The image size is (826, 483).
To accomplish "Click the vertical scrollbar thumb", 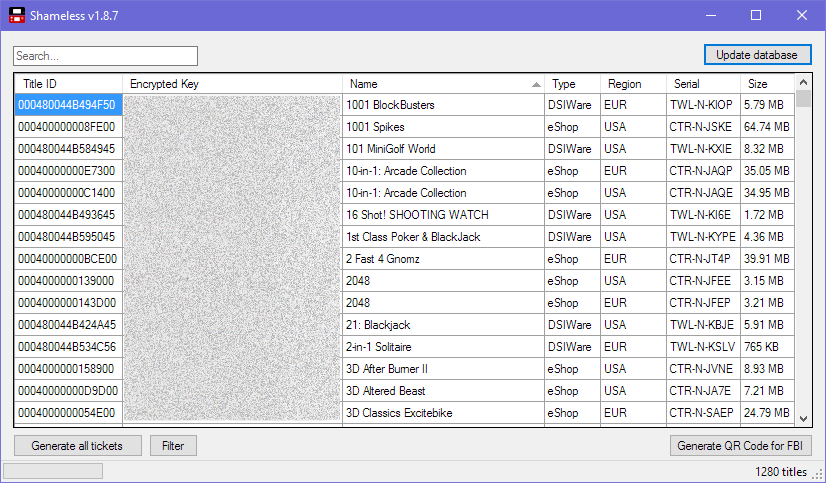I will [803, 98].
